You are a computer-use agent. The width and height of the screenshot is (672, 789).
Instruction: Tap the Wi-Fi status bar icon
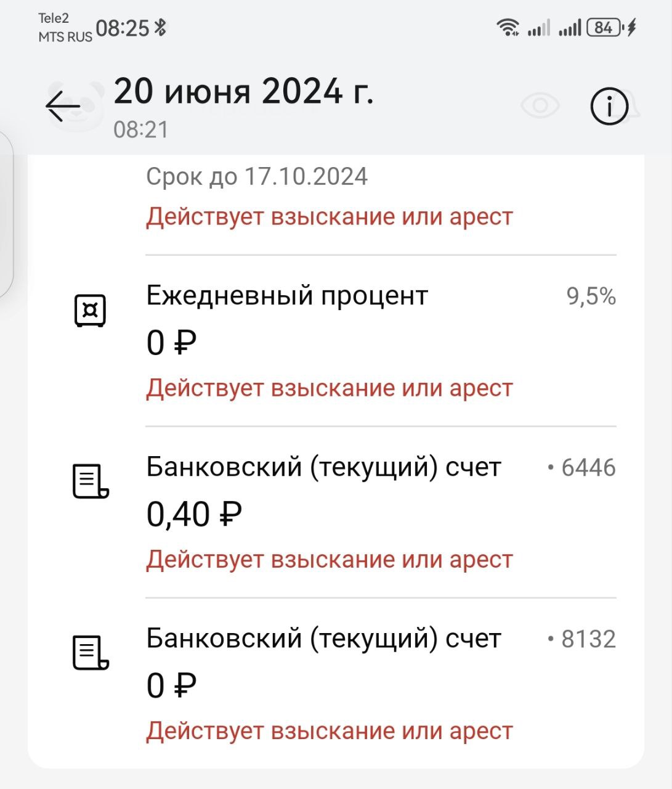click(508, 28)
